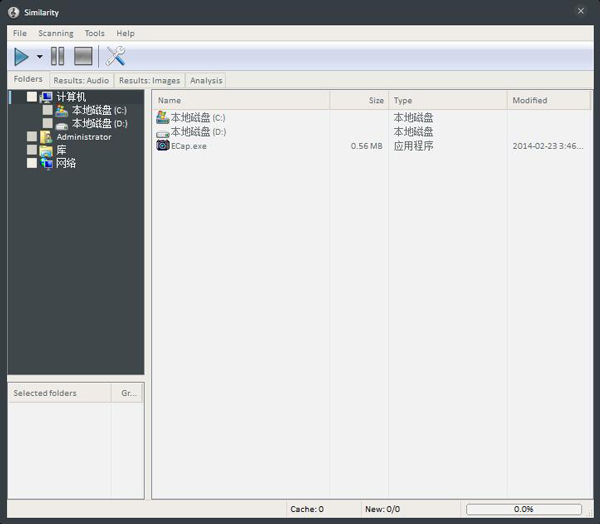The height and width of the screenshot is (524, 600).
Task: Click the computer icon next to 计算机
Action: (x=46, y=97)
